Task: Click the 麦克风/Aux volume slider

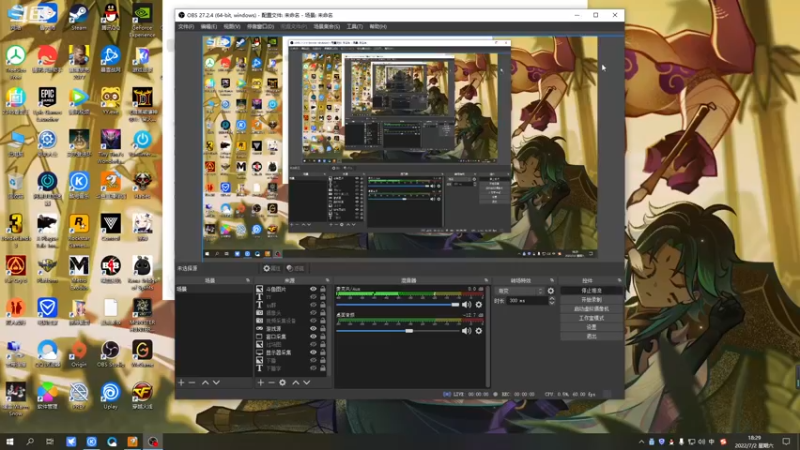Action: [397, 305]
